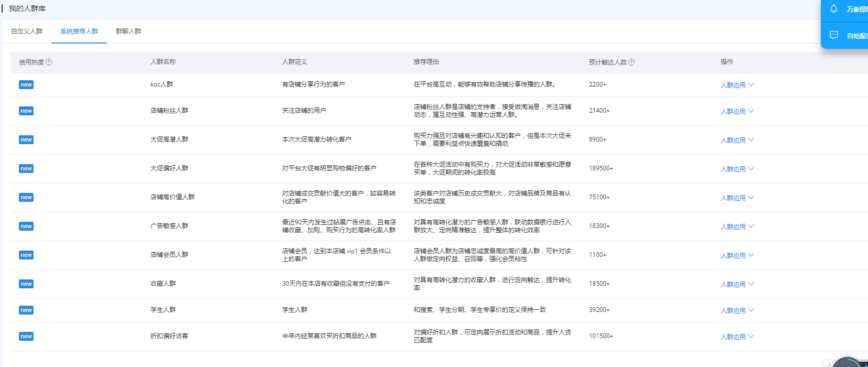The width and height of the screenshot is (868, 367).
Task: Select the 收藏人群 name cell
Action: tap(163, 284)
